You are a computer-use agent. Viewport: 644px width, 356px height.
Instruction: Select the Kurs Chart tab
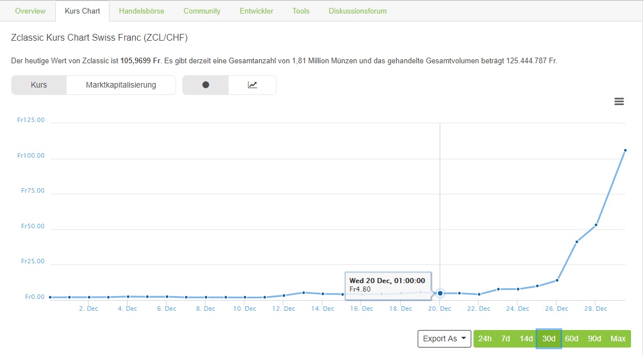coord(82,11)
